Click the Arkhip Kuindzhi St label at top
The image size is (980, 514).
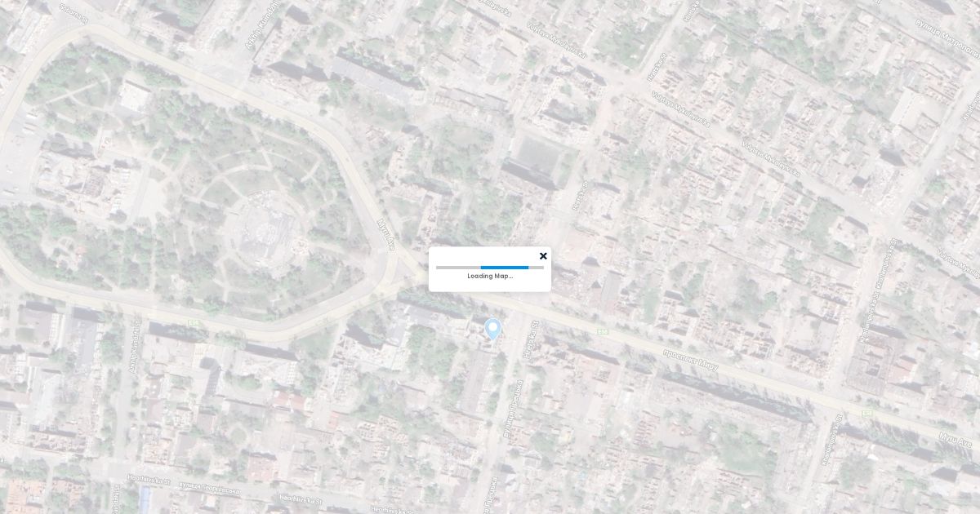tap(262, 26)
